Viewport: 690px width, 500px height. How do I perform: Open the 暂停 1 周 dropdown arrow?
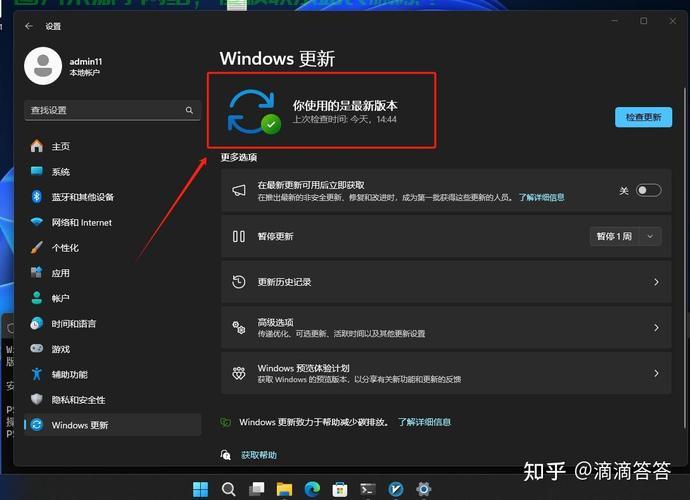tap(650, 236)
